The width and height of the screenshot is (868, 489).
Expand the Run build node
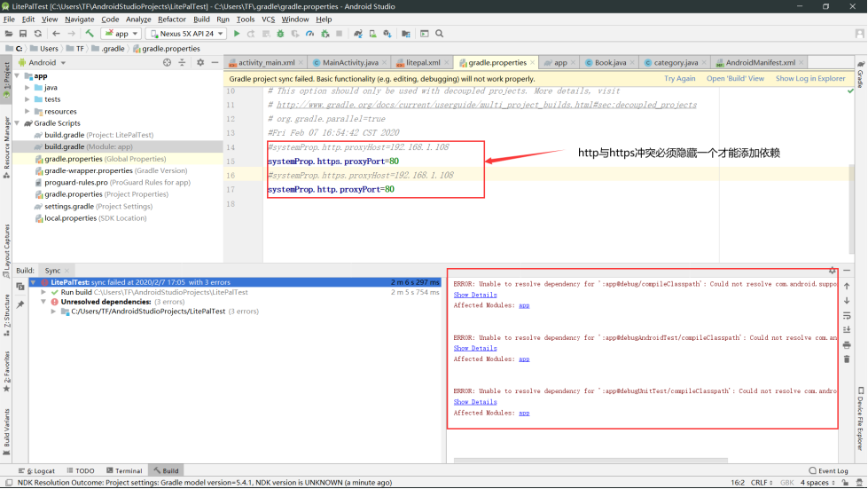(x=43, y=292)
